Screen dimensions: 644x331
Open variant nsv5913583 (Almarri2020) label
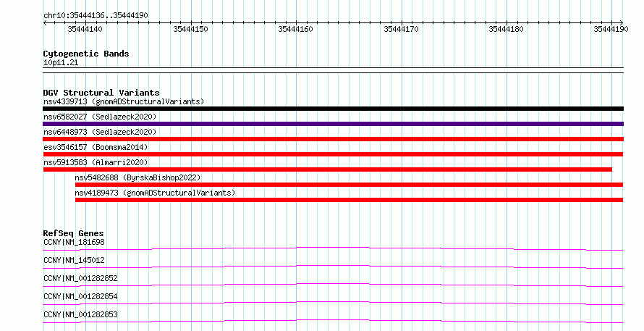coord(96,162)
